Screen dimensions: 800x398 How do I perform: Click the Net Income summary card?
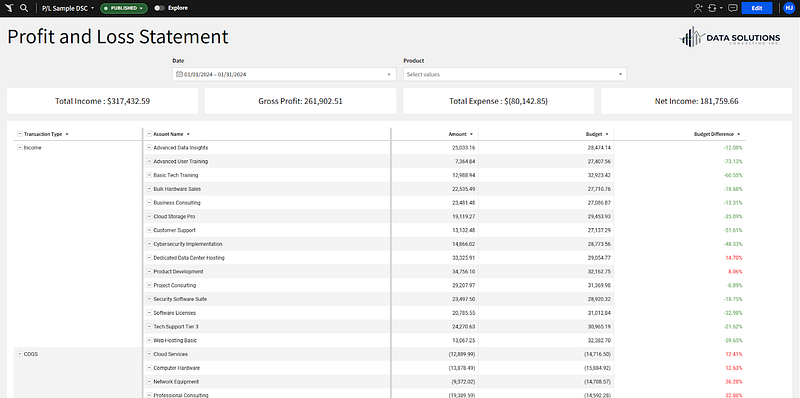pos(696,101)
